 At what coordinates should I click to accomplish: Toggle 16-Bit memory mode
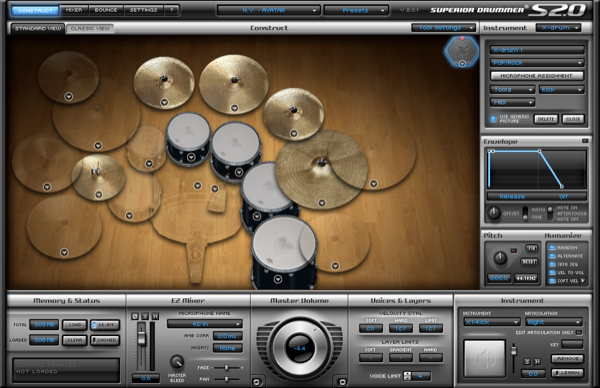click(x=105, y=325)
